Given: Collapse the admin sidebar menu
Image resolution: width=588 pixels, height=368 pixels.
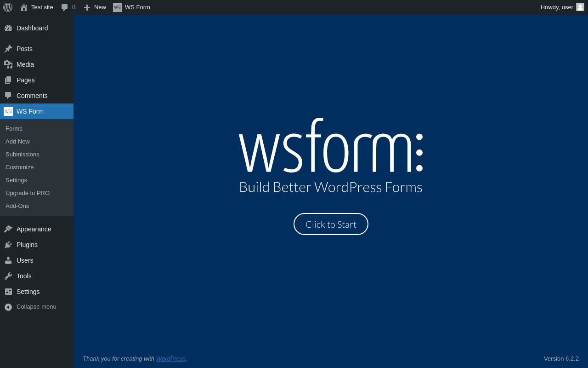Looking at the screenshot, I should [x=37, y=307].
